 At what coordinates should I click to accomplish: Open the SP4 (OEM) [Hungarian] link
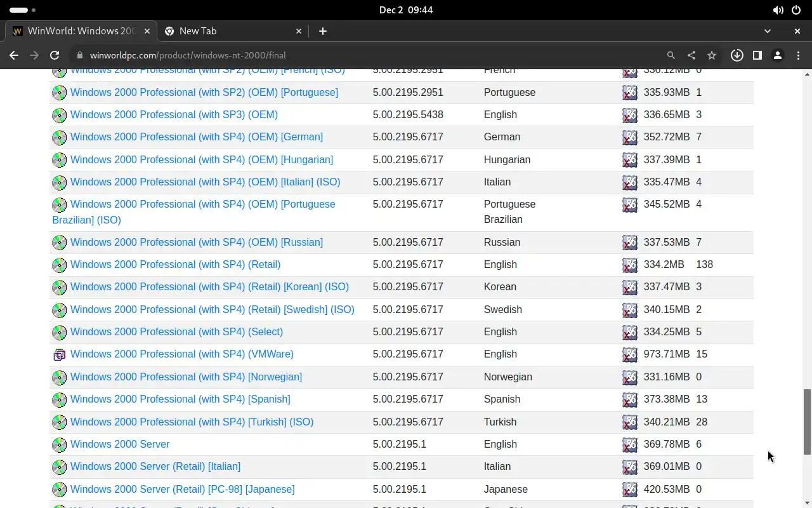[202, 159]
